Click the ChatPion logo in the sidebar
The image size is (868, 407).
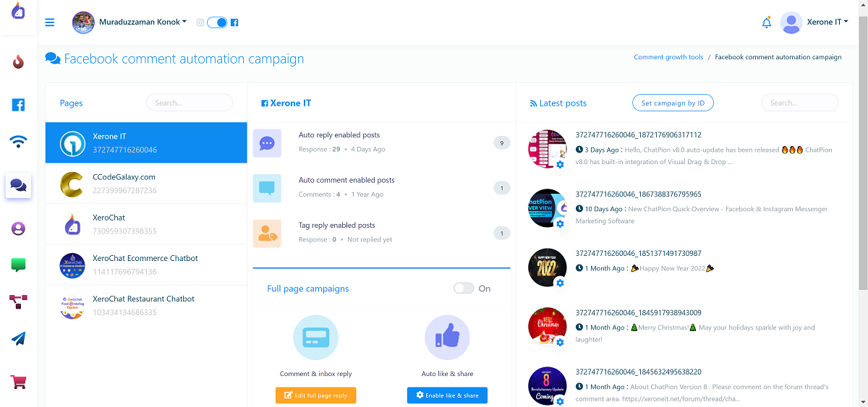click(x=18, y=10)
